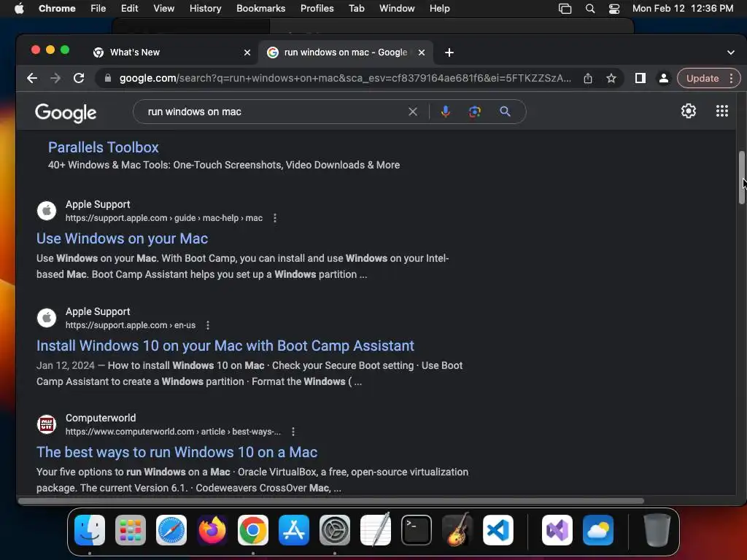Open macOS Control Center
747x560 pixels.
pos(614,9)
